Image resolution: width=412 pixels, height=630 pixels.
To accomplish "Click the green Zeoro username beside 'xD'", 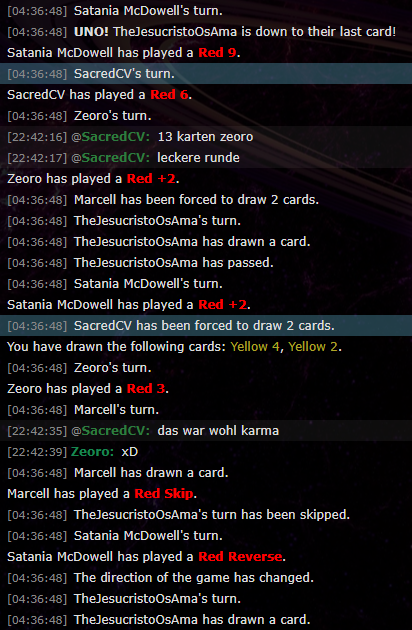I will (92, 452).
